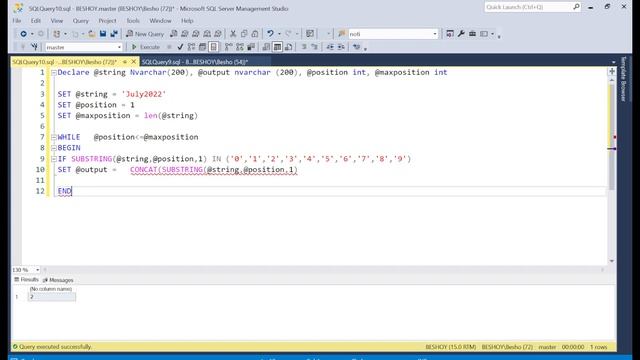Screen dimensions: 640x360
Task: Select the result cell containing 2
Action: tap(52, 297)
